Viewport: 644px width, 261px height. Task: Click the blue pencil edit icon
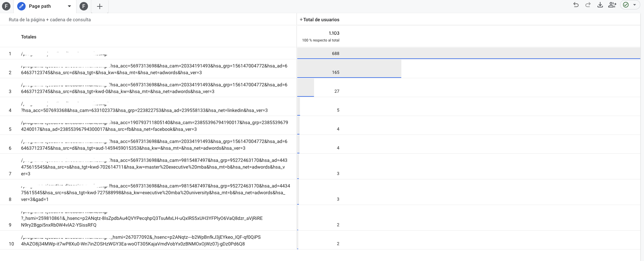click(x=21, y=6)
